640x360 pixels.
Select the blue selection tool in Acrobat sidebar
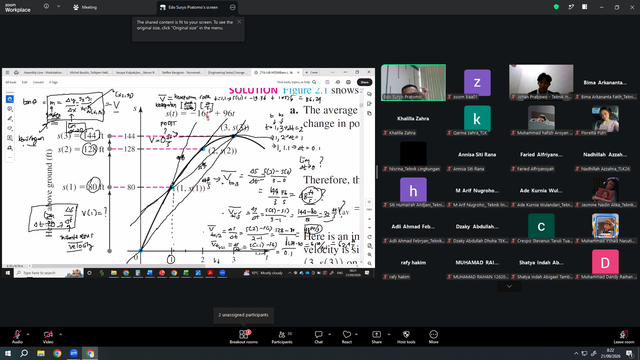pos(10,99)
